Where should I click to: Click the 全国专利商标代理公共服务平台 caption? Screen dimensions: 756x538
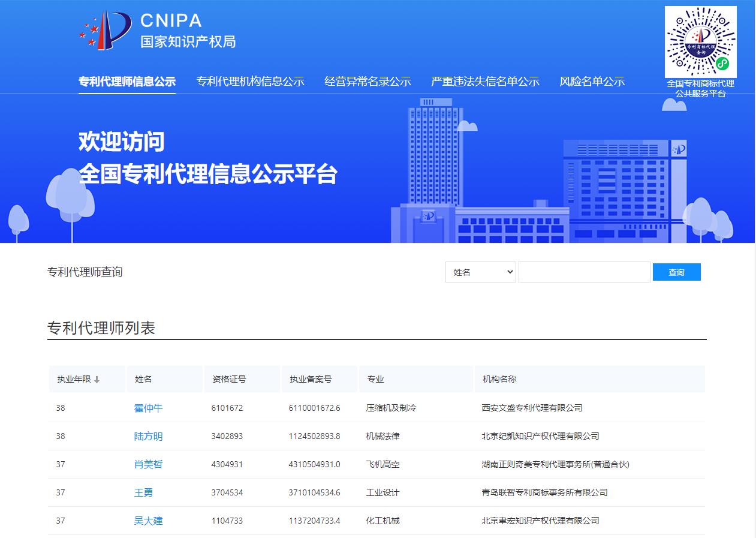coord(700,88)
